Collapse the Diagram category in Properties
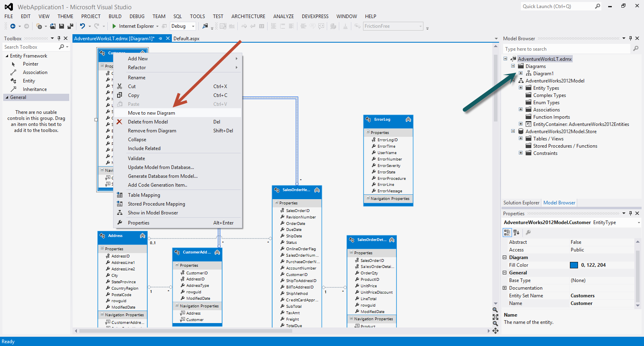Image resolution: width=644 pixels, height=346 pixels. click(505, 257)
